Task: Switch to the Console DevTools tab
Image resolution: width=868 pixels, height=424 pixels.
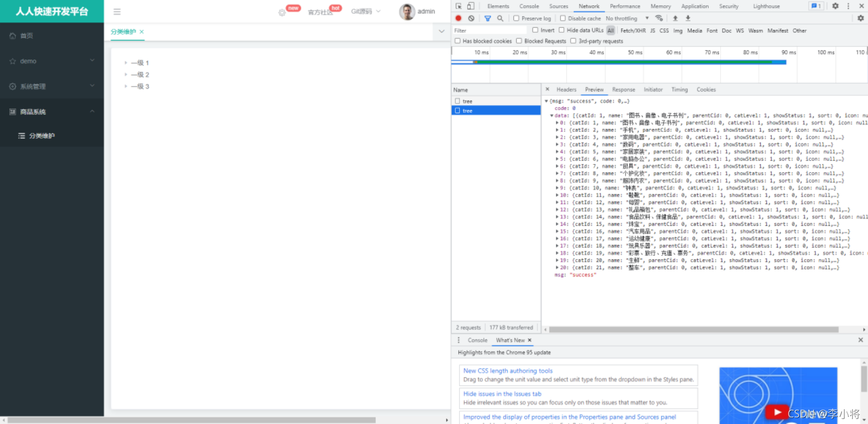Action: (529, 6)
